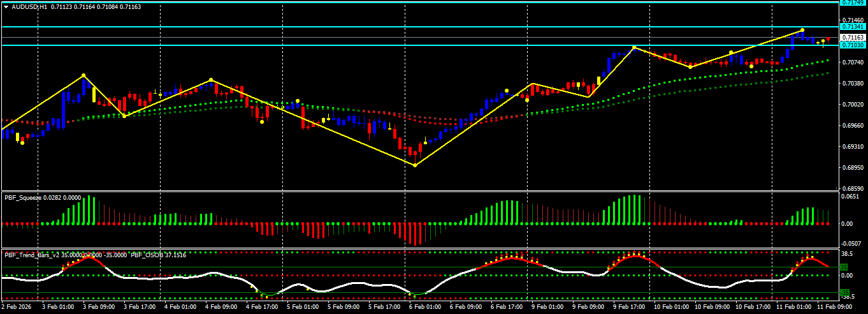This screenshot has height=314, width=868.
Task: Click the 4 Feb 17:00 time label
Action: coord(263,307)
